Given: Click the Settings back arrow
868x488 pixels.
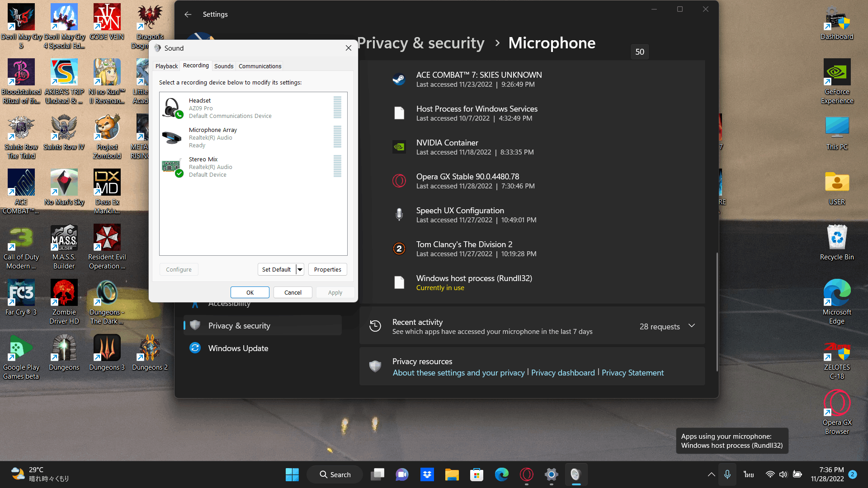Looking at the screenshot, I should click(x=188, y=14).
